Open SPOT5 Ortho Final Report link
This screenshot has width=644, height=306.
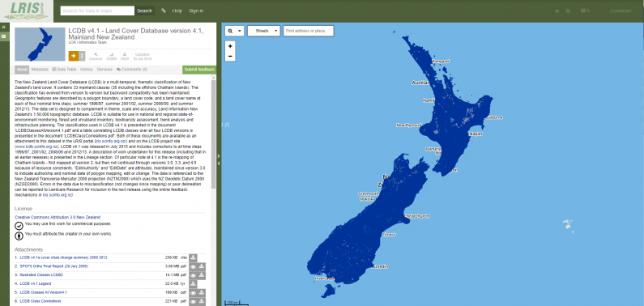coord(53,266)
